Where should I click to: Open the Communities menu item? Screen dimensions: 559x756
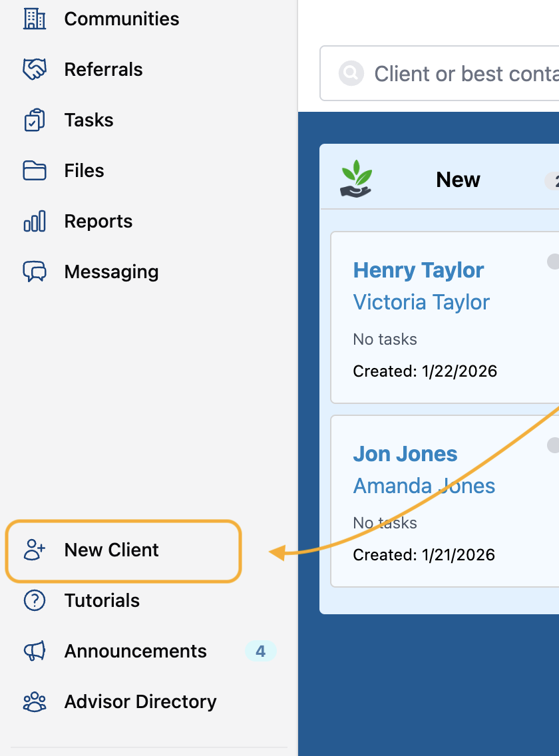[x=122, y=19]
